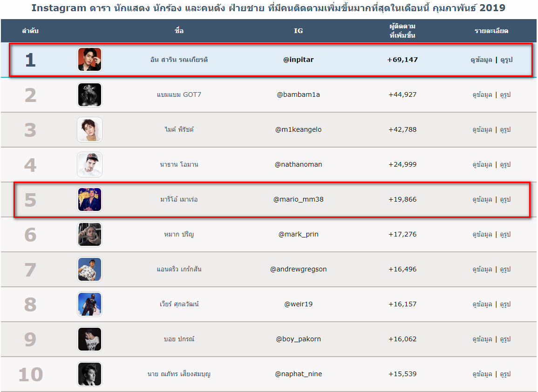Select the avatar for @nathanoman

[x=89, y=165]
